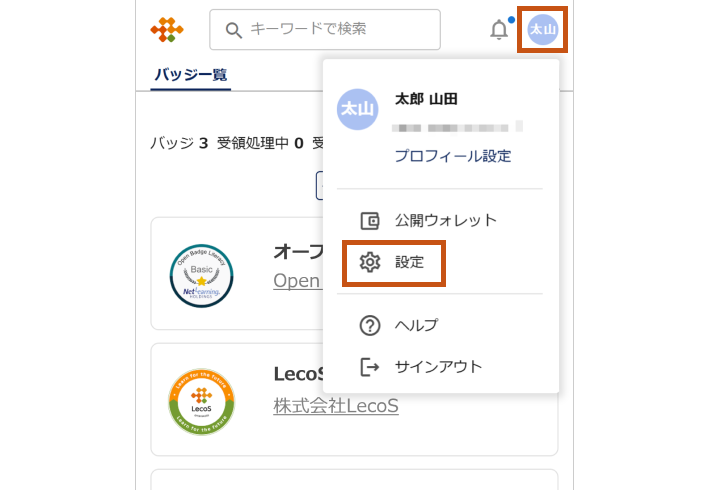The height and width of the screenshot is (490, 708).
Task: Open the プロフィール設定 link
Action: pyautogui.click(x=453, y=156)
